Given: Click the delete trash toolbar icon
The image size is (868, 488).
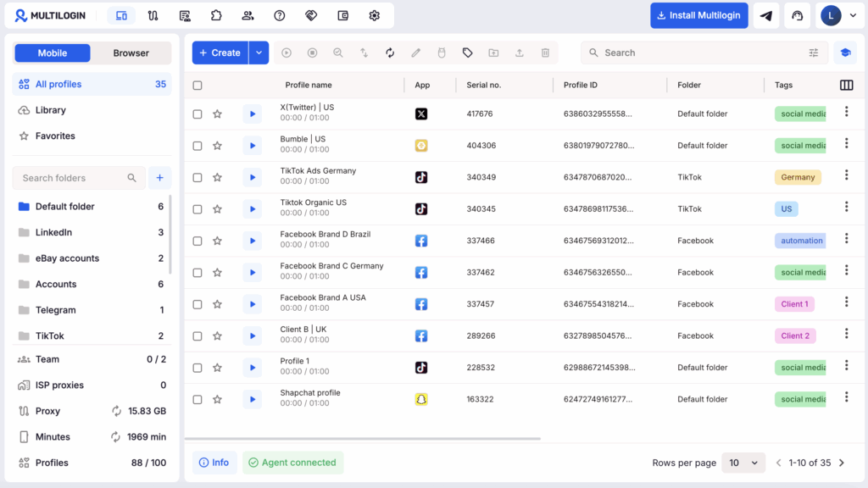Looking at the screenshot, I should click(x=545, y=53).
